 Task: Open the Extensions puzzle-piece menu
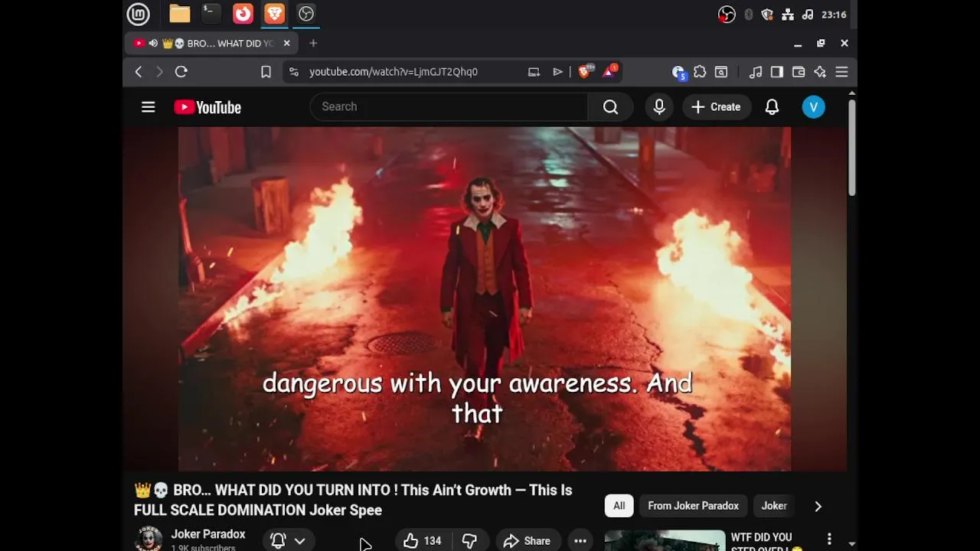pyautogui.click(x=700, y=72)
